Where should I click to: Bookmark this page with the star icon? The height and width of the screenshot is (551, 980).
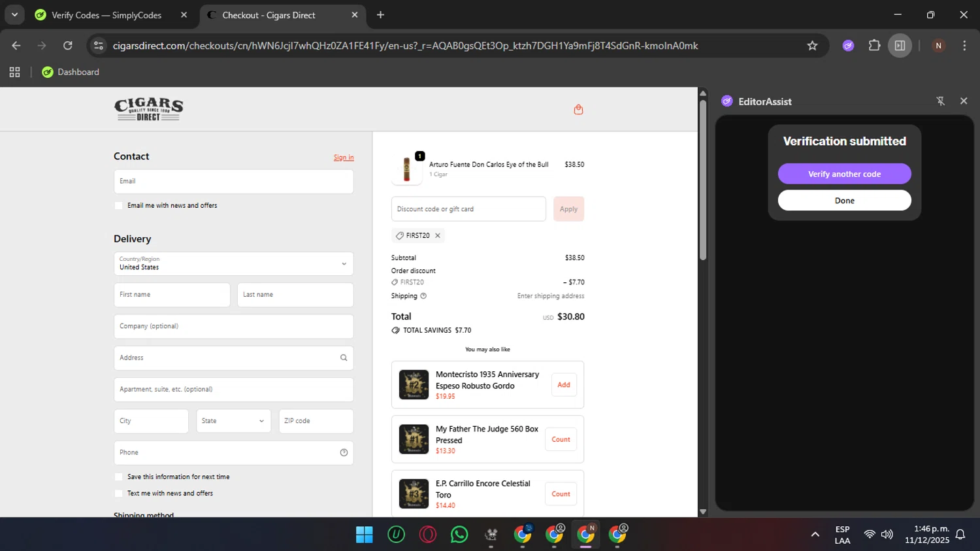pos(812,46)
